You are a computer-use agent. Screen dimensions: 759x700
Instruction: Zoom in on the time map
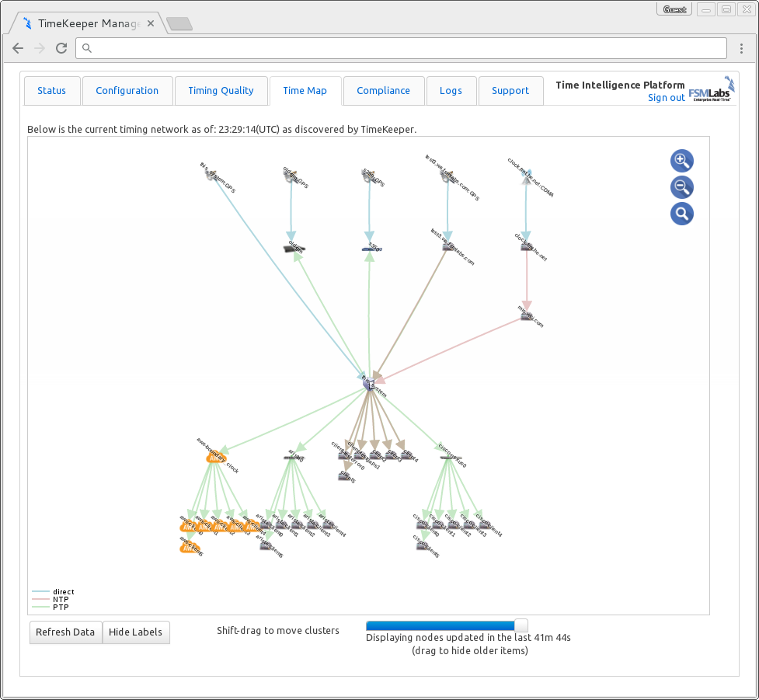681,161
